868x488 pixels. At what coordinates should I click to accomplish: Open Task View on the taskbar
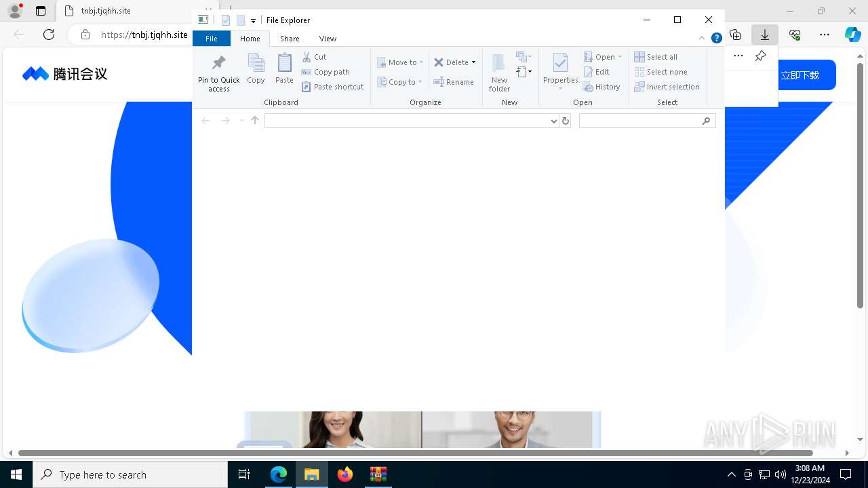pyautogui.click(x=244, y=474)
